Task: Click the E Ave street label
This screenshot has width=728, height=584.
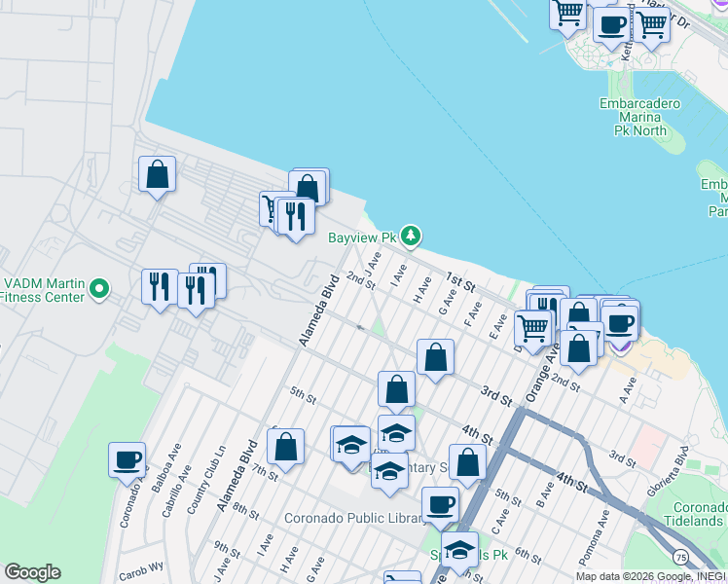Action: tap(498, 327)
